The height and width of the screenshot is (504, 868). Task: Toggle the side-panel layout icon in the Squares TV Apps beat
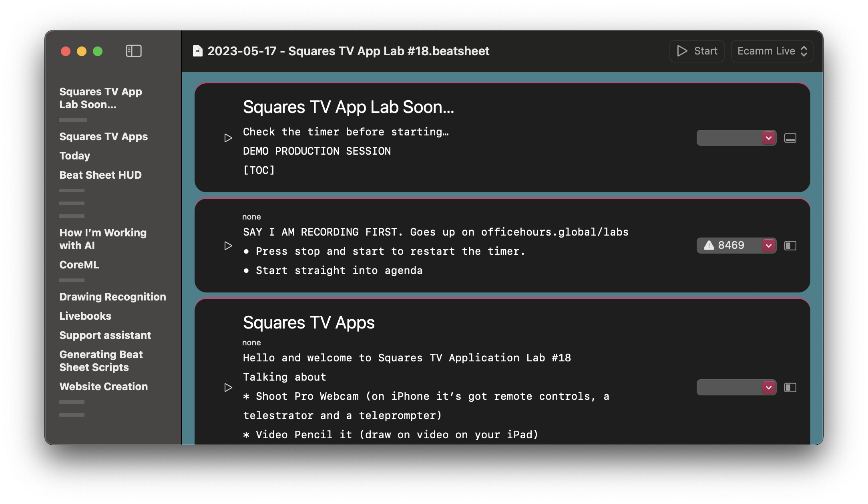[790, 387]
